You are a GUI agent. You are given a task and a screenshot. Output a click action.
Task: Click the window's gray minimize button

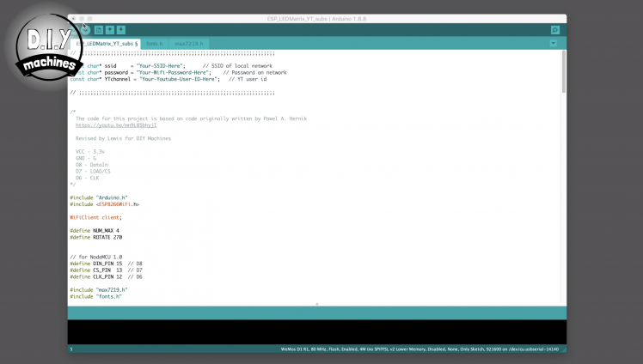[83, 18]
